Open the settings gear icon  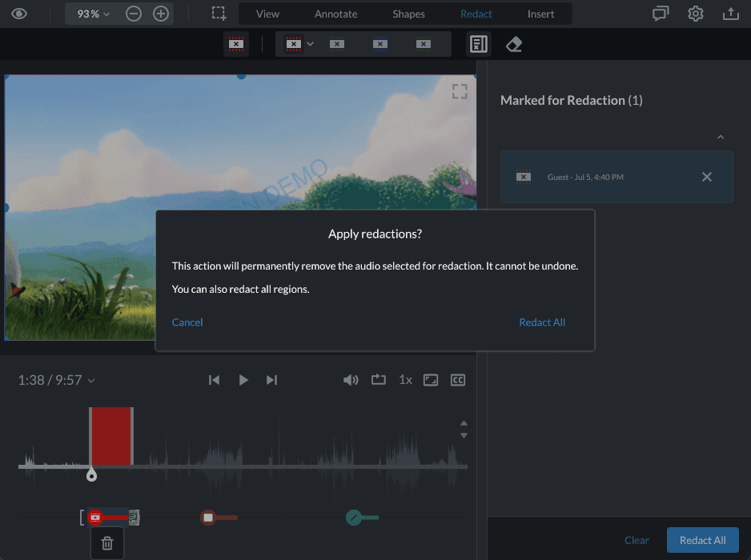(x=696, y=14)
